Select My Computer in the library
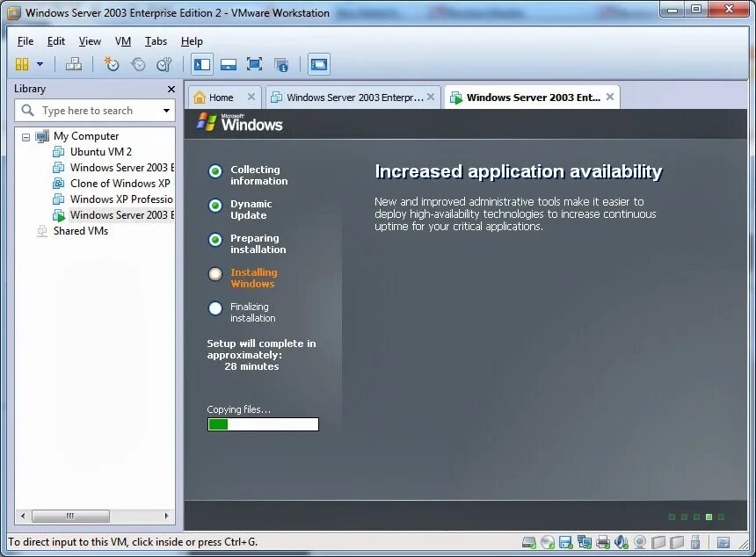756x557 pixels. click(86, 136)
